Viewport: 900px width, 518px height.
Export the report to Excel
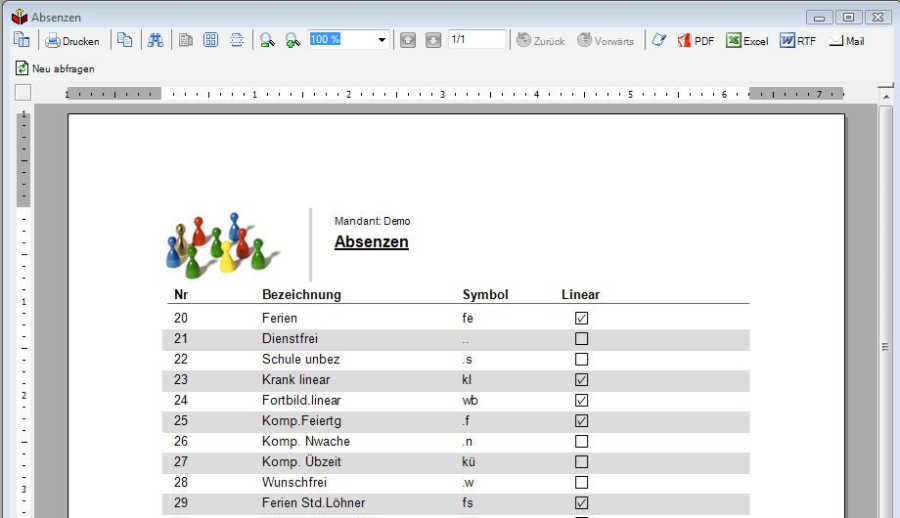[747, 41]
